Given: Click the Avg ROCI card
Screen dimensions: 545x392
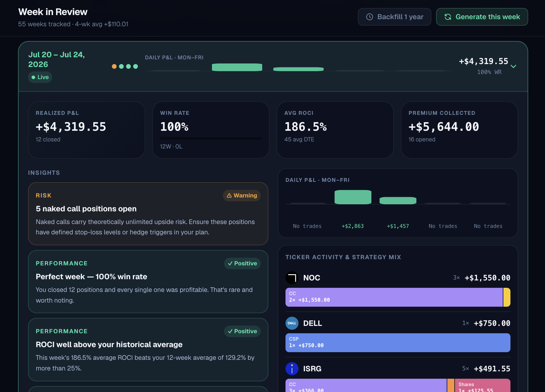Looking at the screenshot, I should (335, 130).
